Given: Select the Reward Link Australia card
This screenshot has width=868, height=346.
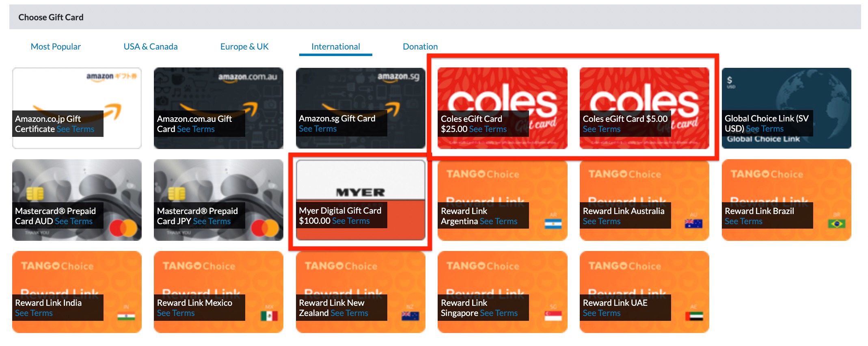Looking at the screenshot, I should (x=644, y=200).
